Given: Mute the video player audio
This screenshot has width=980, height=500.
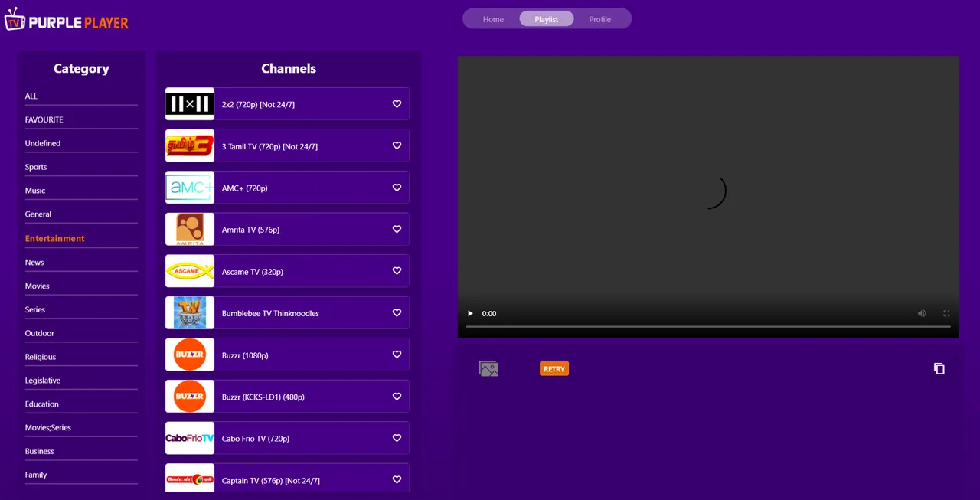Looking at the screenshot, I should (922, 313).
